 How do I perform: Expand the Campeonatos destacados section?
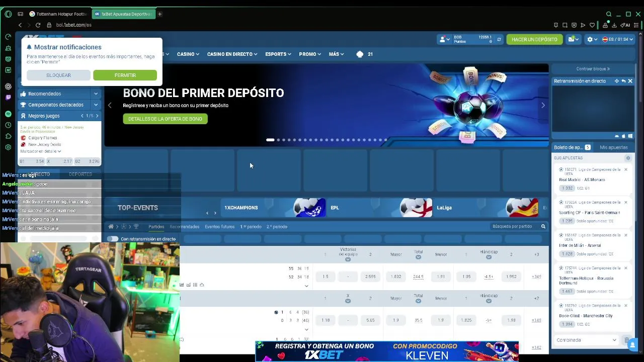(x=96, y=105)
